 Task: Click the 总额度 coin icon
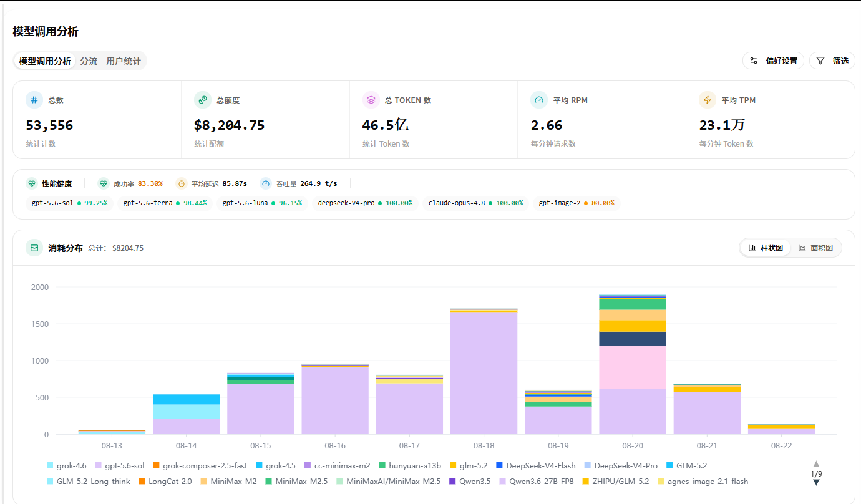click(203, 100)
